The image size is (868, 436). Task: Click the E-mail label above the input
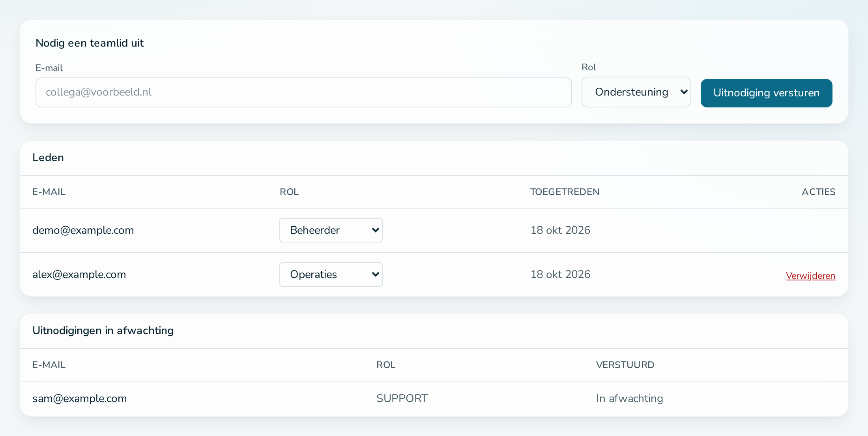click(49, 68)
